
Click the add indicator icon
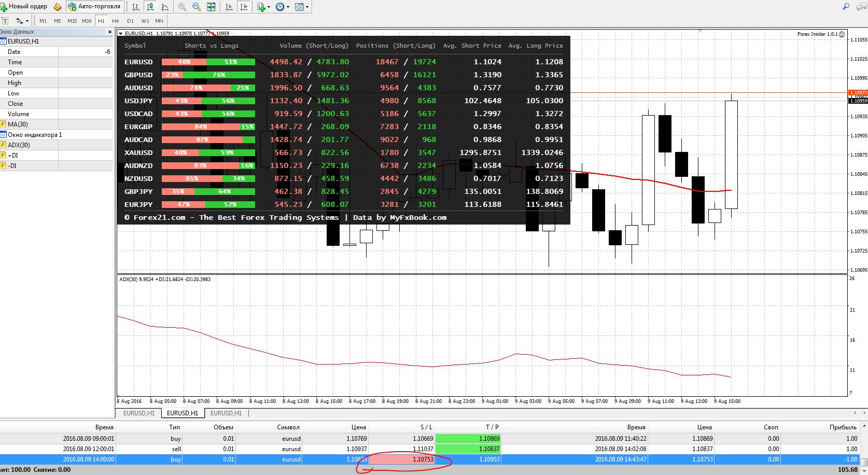pos(261,7)
